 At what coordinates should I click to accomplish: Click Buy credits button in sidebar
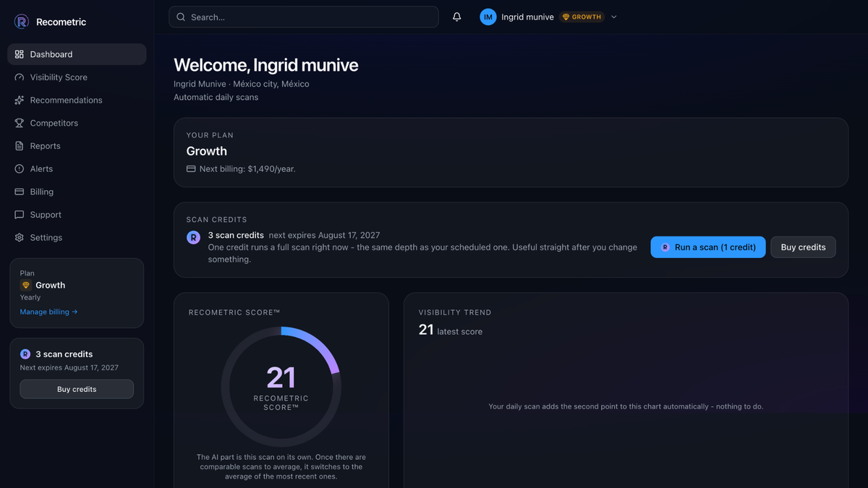pyautogui.click(x=77, y=389)
